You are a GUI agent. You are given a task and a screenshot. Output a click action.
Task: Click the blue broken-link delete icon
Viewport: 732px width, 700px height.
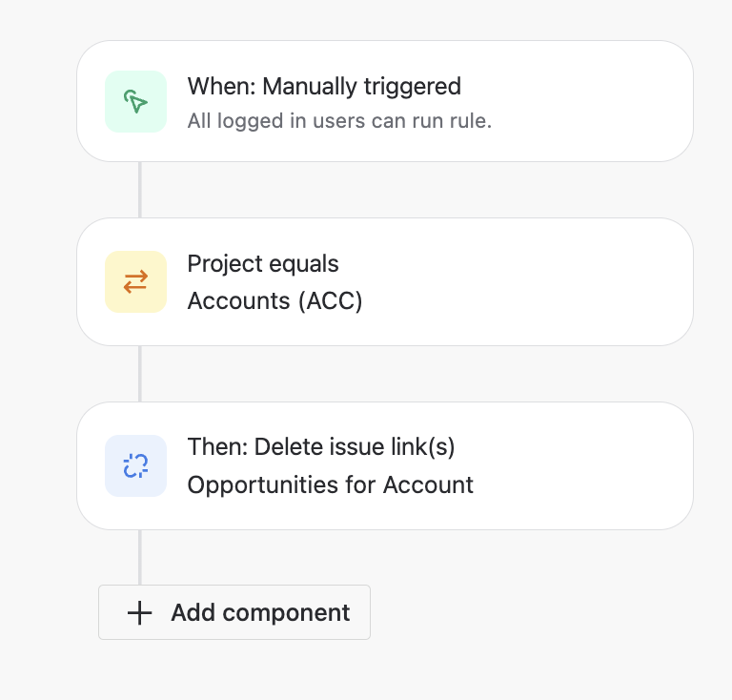tap(136, 465)
